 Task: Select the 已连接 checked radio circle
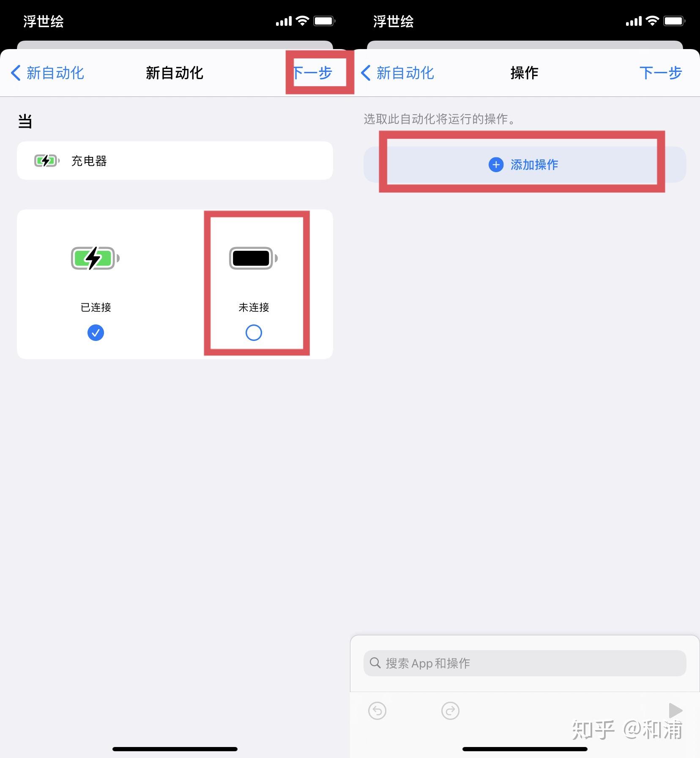[96, 332]
